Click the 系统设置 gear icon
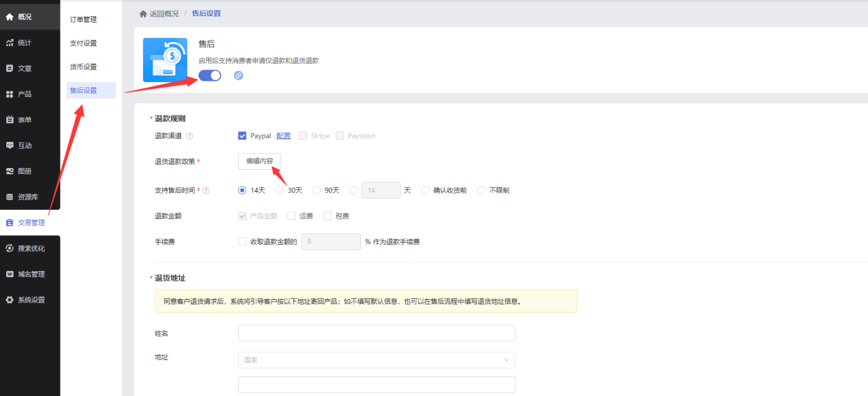This screenshot has width=868, height=396. click(10, 300)
